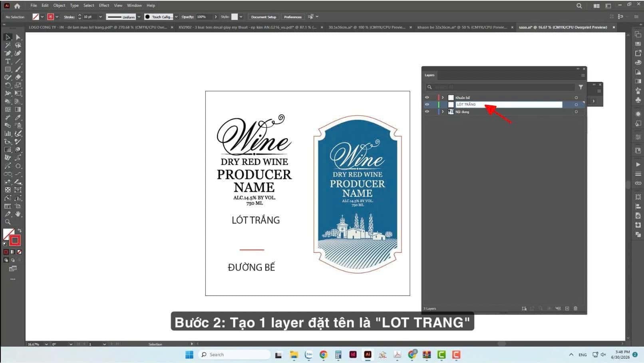Open the graphic Style dropdown
This screenshot has width=644, height=363.
point(241,17)
